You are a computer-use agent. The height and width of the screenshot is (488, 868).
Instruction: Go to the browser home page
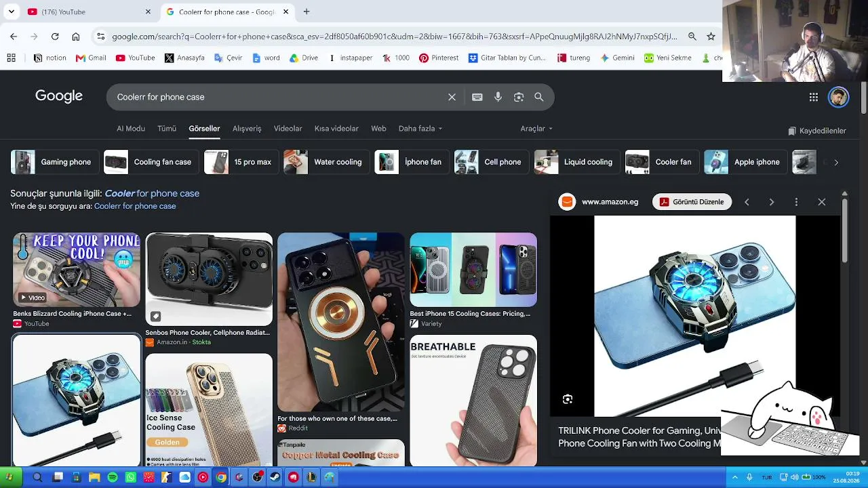click(x=76, y=37)
